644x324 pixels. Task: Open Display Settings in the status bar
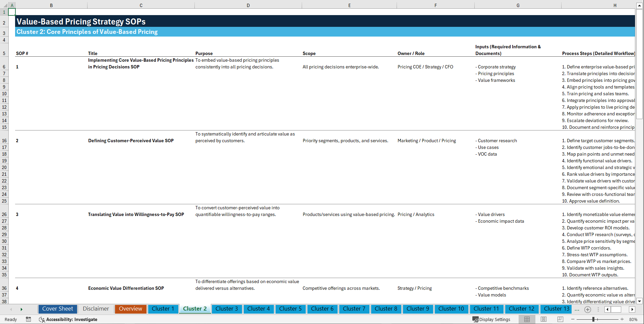[x=492, y=319]
